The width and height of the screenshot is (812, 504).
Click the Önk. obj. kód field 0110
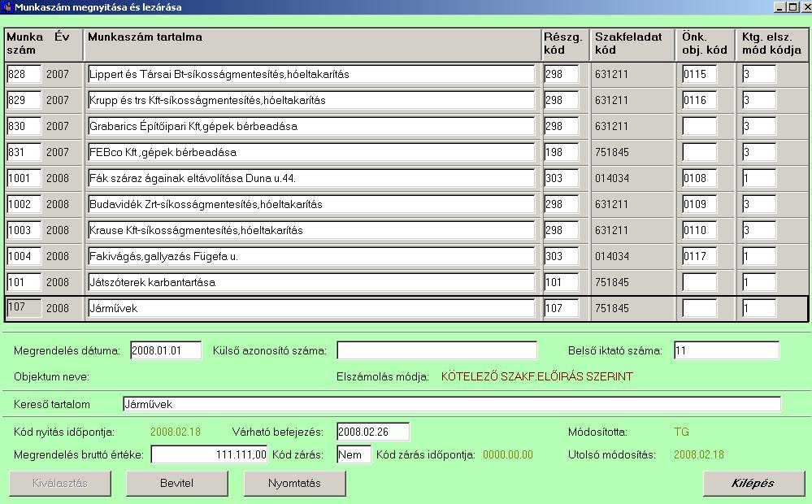tap(700, 230)
